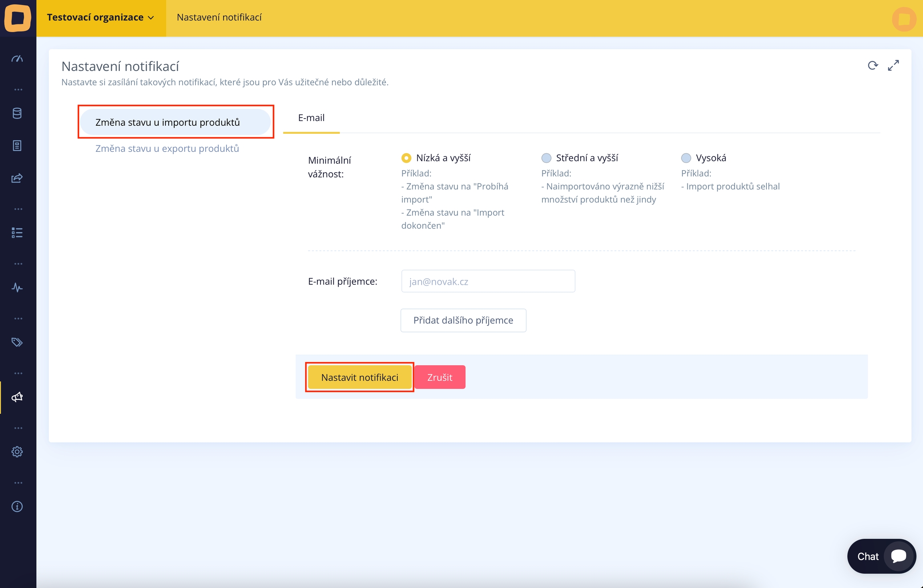Click 'Přidat dalšího příjemce' button

463,320
